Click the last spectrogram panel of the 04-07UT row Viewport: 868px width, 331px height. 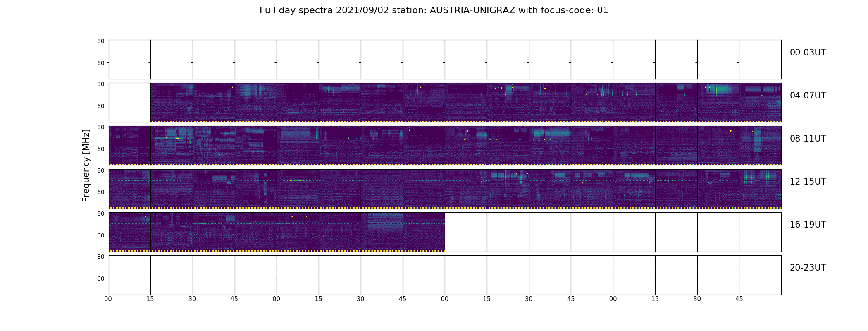(760, 103)
